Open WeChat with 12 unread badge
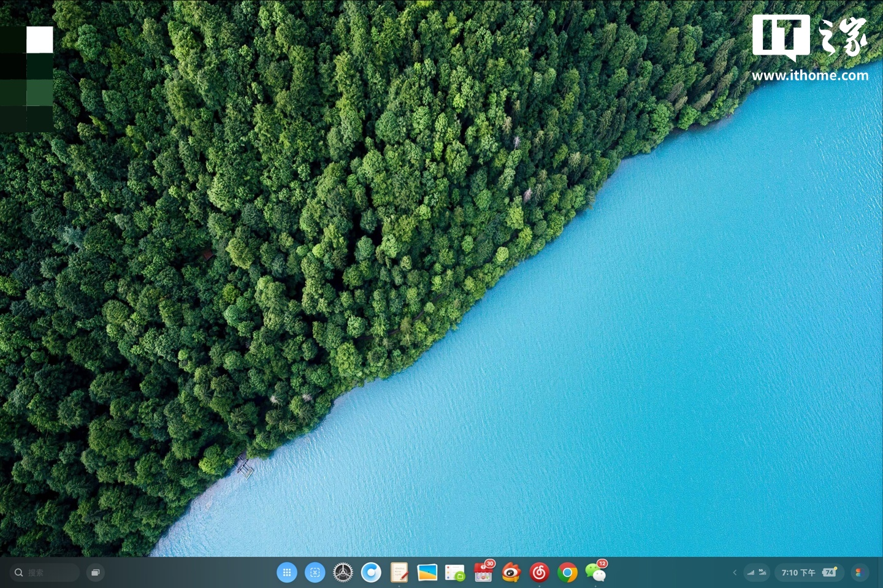 click(595, 573)
